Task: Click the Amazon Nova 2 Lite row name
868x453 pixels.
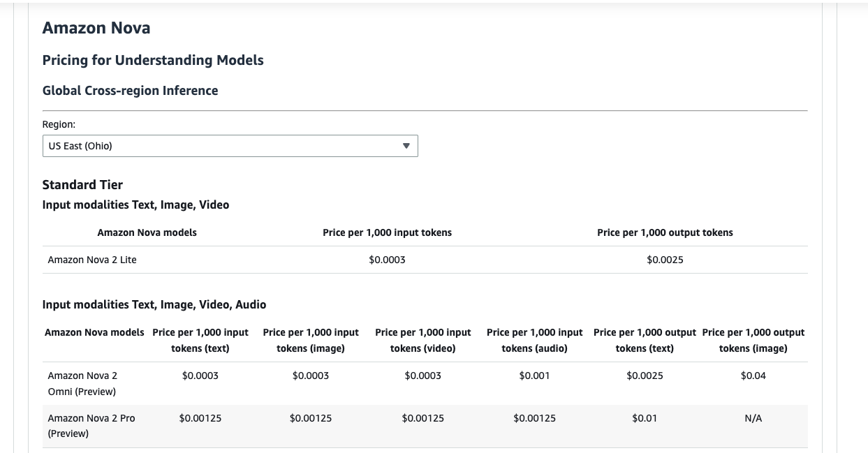Action: (x=92, y=260)
